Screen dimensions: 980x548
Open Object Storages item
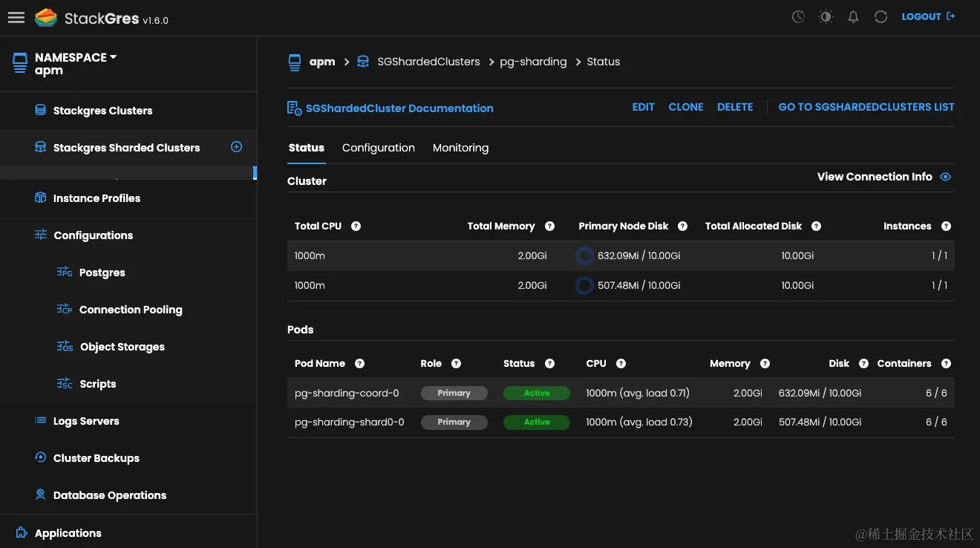pyautogui.click(x=122, y=347)
